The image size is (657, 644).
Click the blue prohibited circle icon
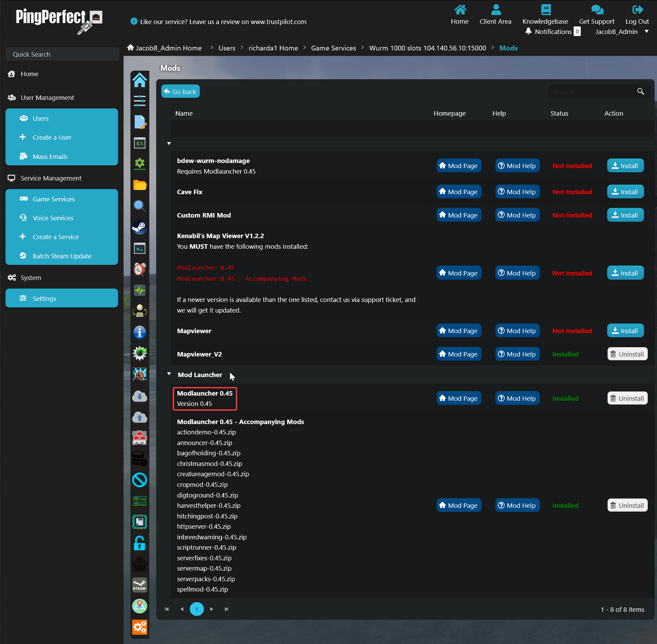[140, 480]
